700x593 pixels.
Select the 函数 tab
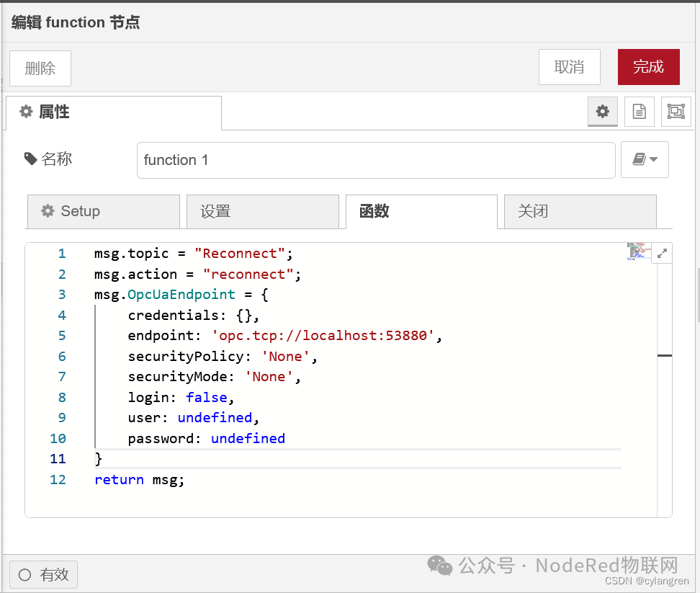coord(421,211)
